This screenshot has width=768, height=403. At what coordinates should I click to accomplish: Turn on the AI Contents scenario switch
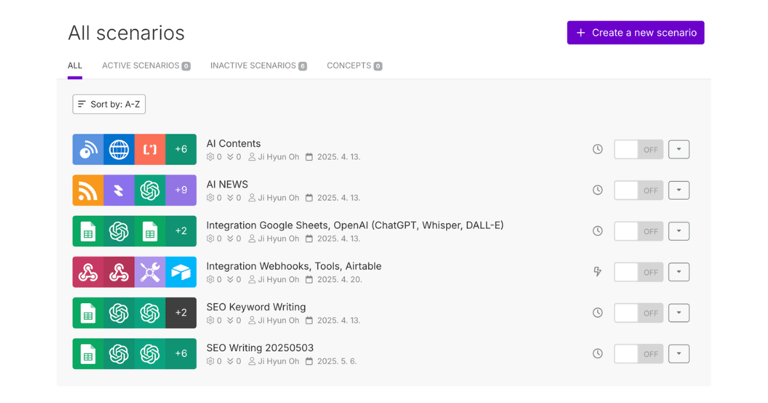(638, 149)
